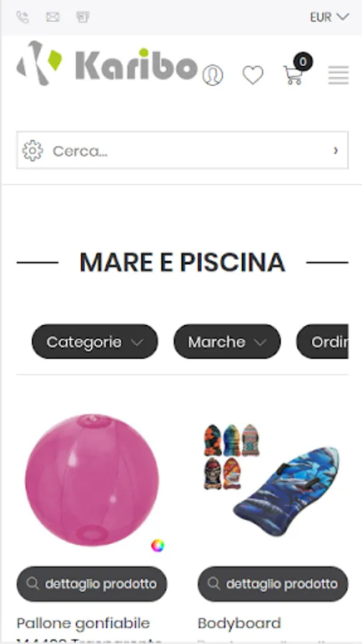Open the Bodyboard product title link
Viewport: 362px width, 644px height.
(x=239, y=623)
